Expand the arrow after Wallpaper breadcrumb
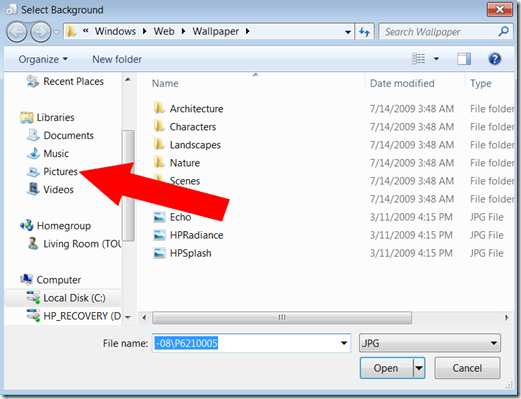The width and height of the screenshot is (521, 399). (247, 31)
